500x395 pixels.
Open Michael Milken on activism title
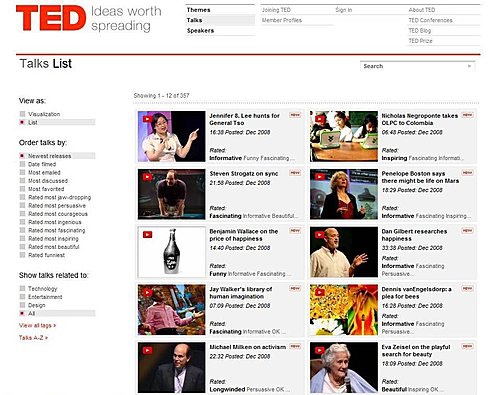click(x=248, y=347)
